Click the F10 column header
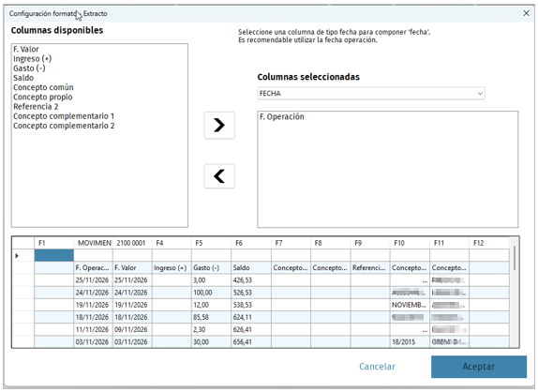This screenshot has height=392, width=538. point(410,243)
